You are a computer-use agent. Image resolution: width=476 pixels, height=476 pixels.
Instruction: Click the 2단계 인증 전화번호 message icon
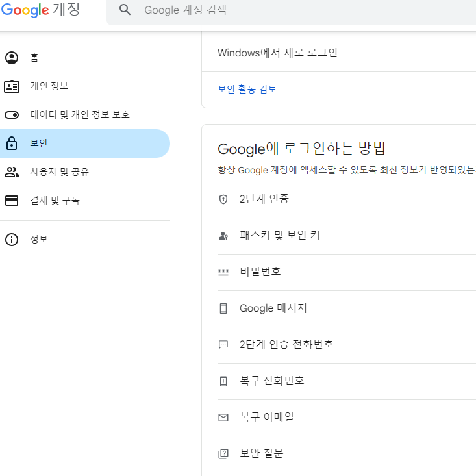pos(223,345)
